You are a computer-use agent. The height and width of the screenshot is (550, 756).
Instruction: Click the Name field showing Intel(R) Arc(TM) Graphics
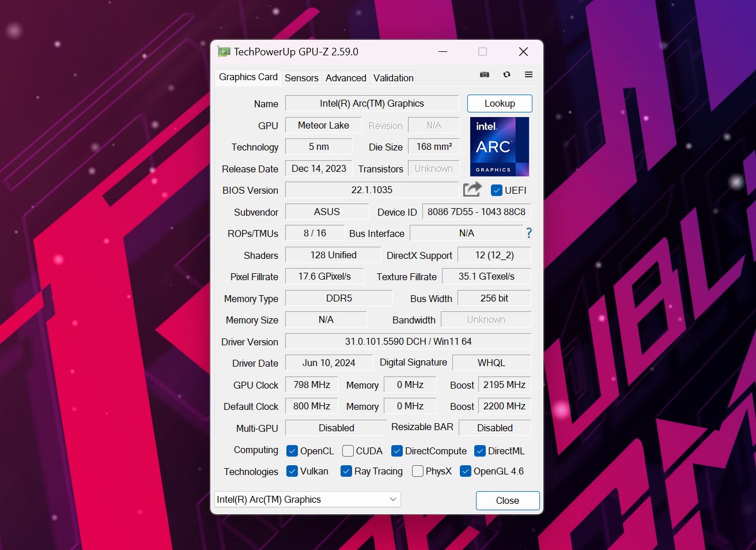click(372, 103)
